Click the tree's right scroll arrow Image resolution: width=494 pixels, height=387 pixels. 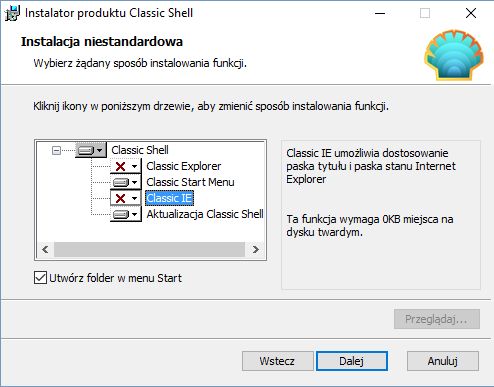pos(256,249)
